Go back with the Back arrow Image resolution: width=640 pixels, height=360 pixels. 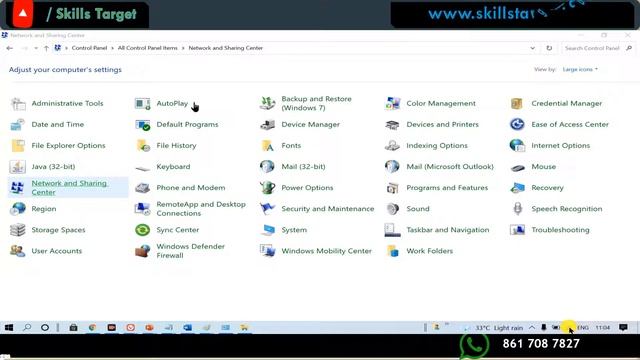pos(10,48)
